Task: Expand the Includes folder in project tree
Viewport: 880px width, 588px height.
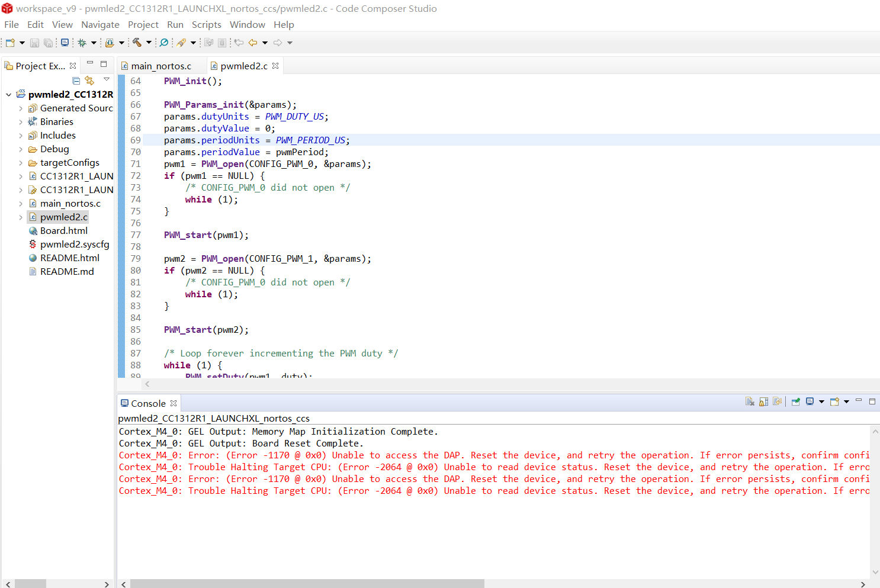Action: [21, 136]
